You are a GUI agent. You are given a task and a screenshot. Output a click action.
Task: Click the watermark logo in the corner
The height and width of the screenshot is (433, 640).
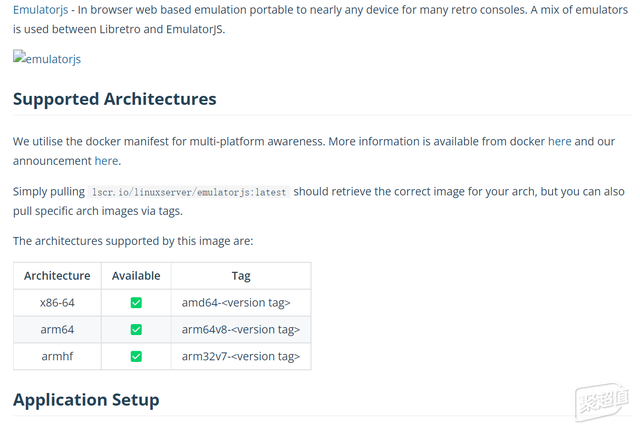[602, 402]
